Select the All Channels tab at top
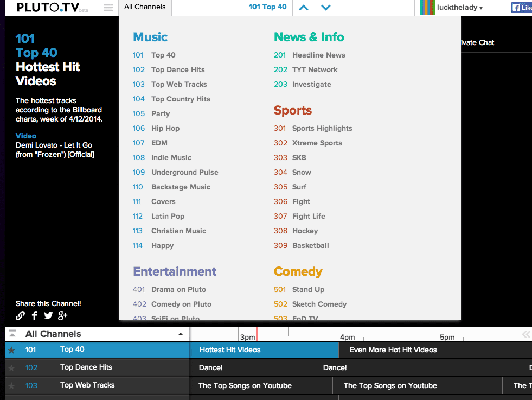 coord(145,7)
